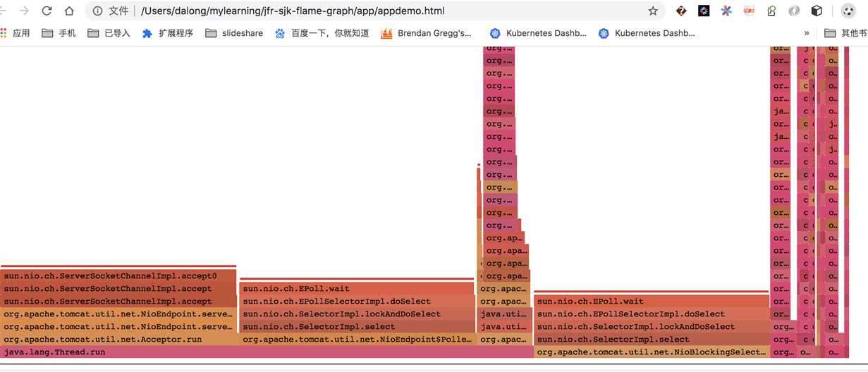This screenshot has width=868, height=372.
Task: Select EPollSelectorImpl.doSelect in NioBlockingSelector stack
Action: 652,314
